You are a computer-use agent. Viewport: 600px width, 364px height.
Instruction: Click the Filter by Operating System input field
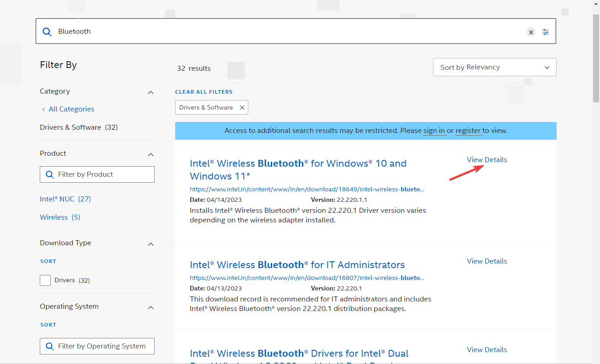(x=97, y=346)
